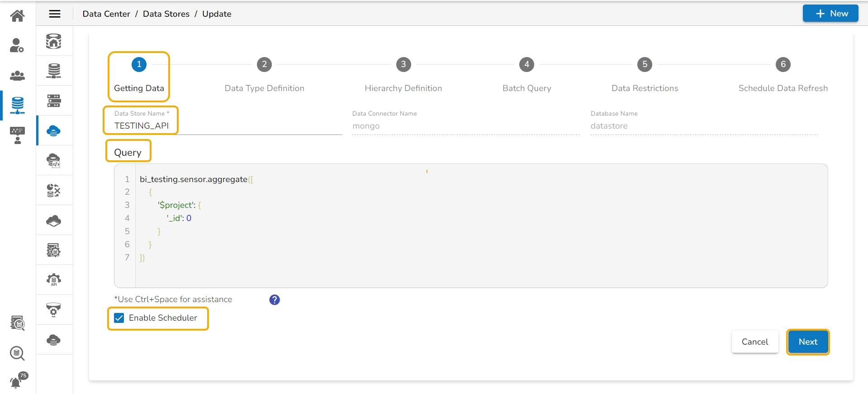Open the pie chart database with X icon
The image size is (868, 394).
pos(54,191)
